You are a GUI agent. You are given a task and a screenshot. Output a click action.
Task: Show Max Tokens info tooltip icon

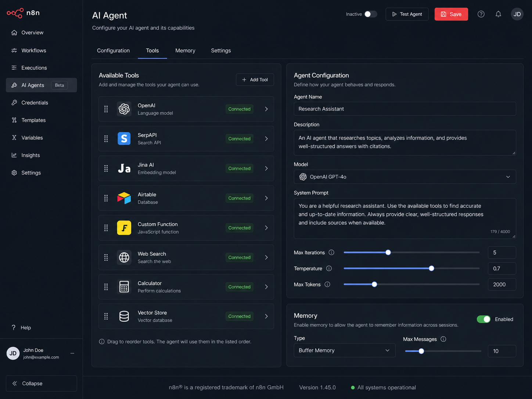coord(327,284)
